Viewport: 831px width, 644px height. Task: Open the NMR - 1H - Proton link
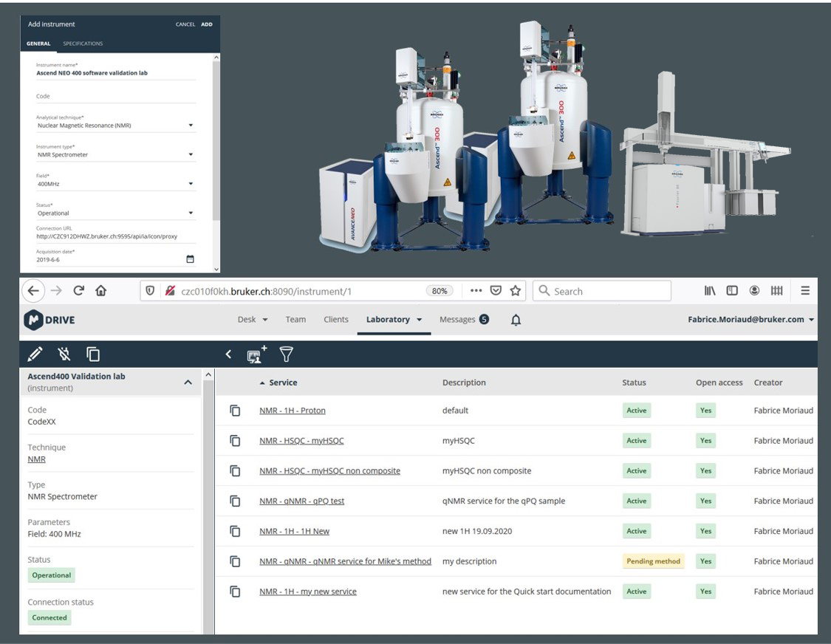292,411
